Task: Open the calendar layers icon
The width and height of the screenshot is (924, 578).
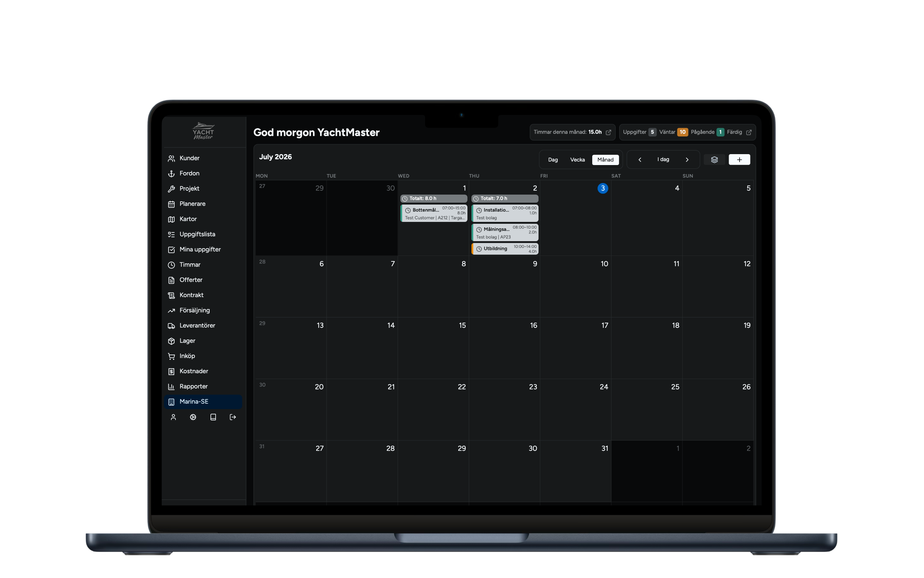Action: 714,159
